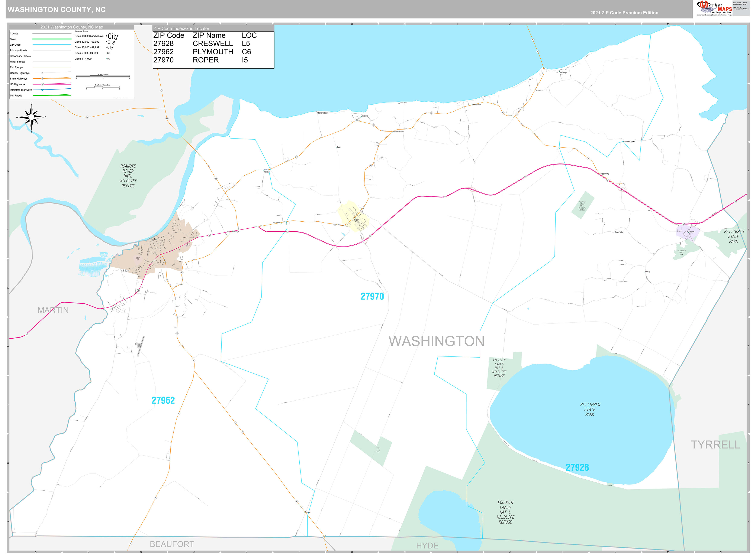Click the 'County Highways' legend label

[x=19, y=73]
